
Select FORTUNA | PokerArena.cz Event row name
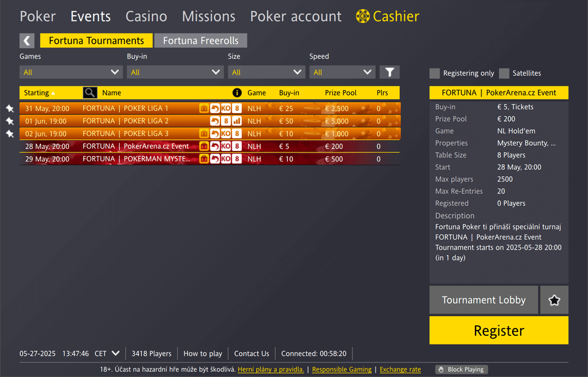tap(136, 146)
